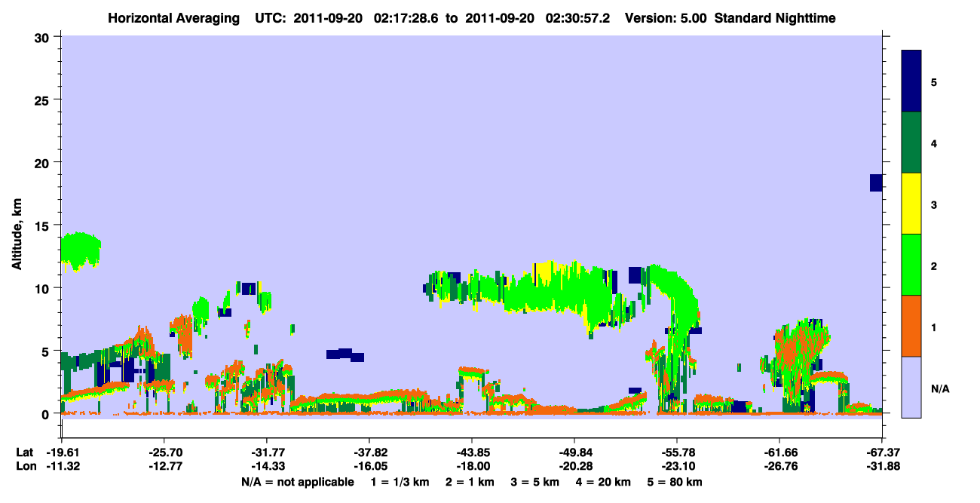Image resolution: width=980 pixels, height=503 pixels.
Task: Click latitude value -43.85
Action: tap(472, 452)
